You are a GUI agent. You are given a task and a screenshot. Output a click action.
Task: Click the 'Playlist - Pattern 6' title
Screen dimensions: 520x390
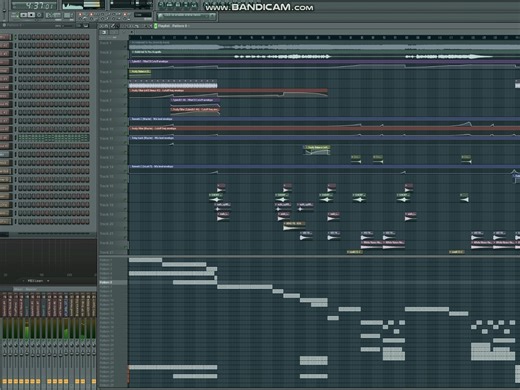[x=172, y=26]
